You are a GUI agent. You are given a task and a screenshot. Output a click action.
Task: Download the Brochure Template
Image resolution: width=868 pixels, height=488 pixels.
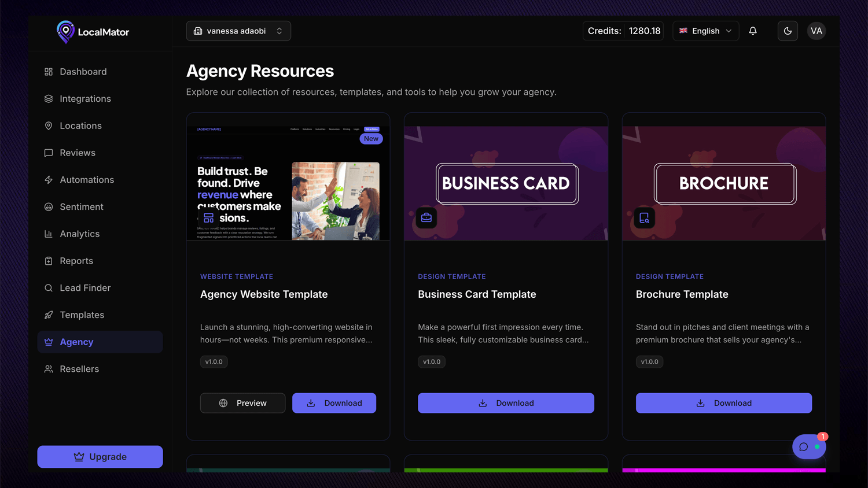click(x=724, y=403)
